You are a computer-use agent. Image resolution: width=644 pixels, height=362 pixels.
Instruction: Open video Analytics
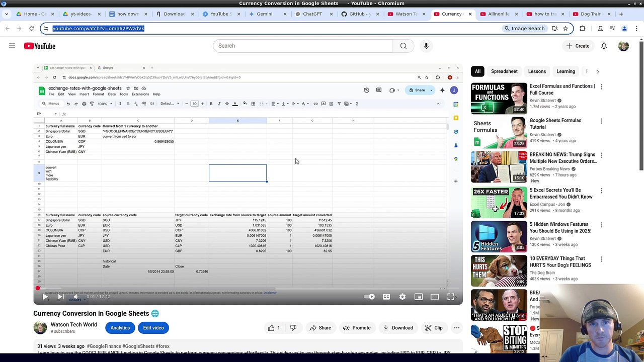click(x=120, y=328)
